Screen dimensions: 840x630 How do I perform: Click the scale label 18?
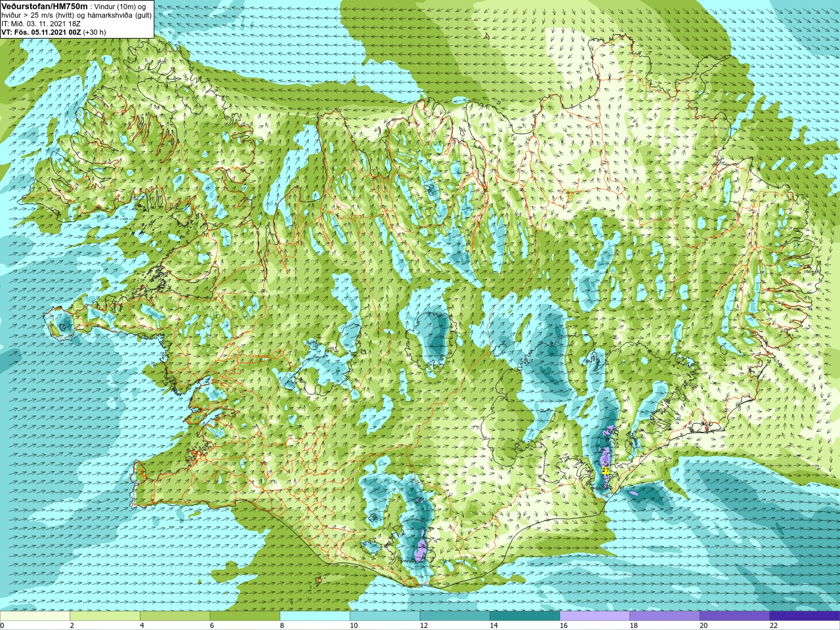634,625
